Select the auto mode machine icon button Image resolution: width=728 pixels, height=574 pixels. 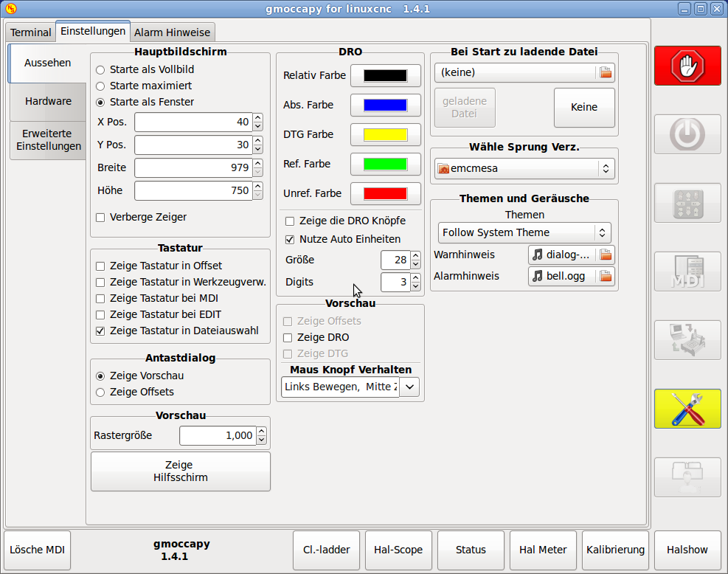point(687,340)
